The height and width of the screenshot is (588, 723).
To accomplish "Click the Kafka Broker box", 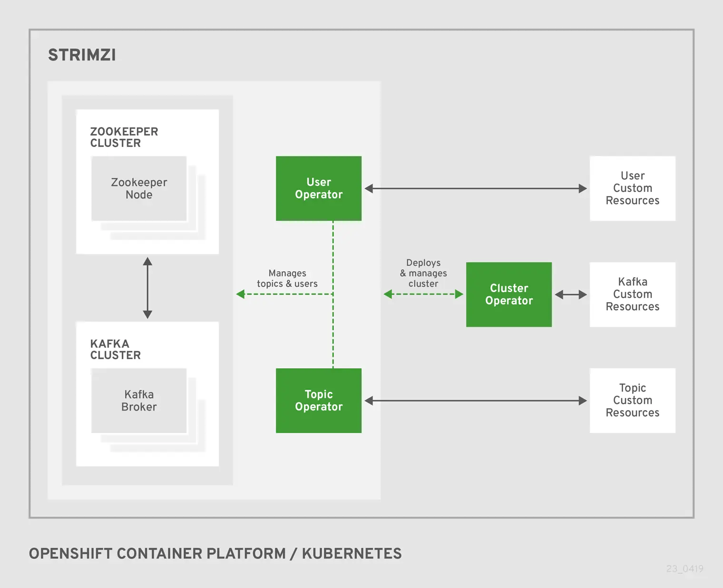I will tap(139, 401).
